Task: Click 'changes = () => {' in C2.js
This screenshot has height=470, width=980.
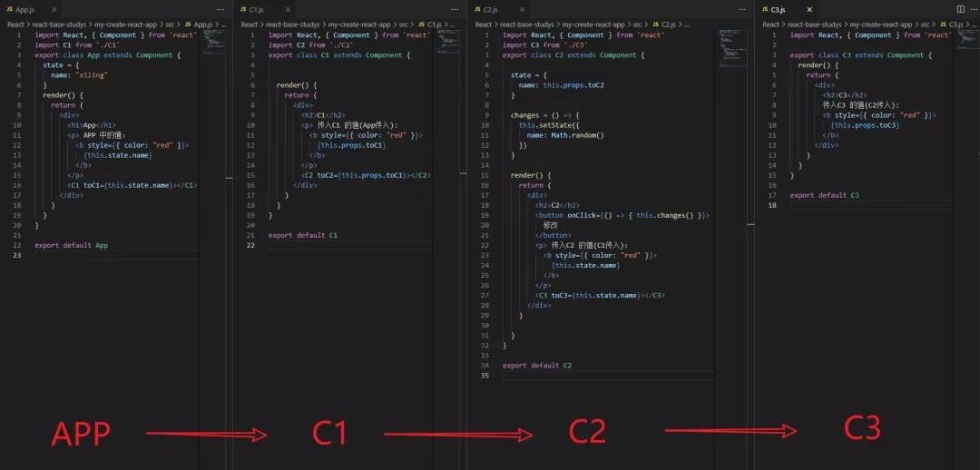Action: click(x=545, y=115)
